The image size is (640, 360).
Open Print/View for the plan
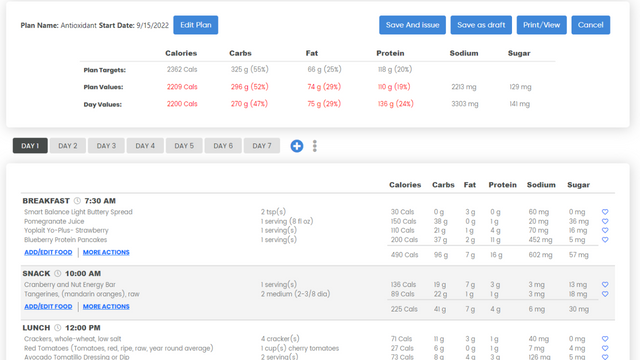[542, 25]
